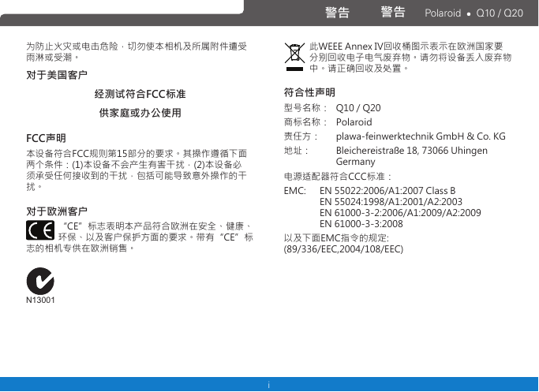
Task: Click the 地址 label
Action: (x=297, y=151)
